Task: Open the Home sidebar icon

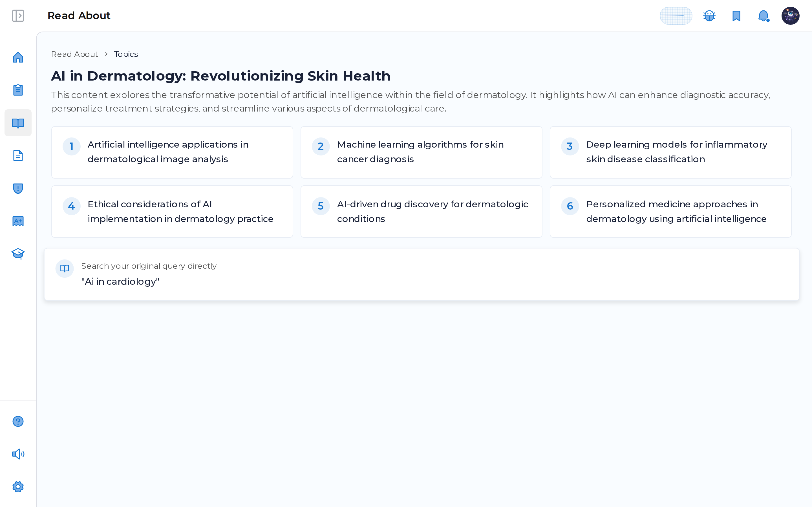Action: [x=18, y=57]
